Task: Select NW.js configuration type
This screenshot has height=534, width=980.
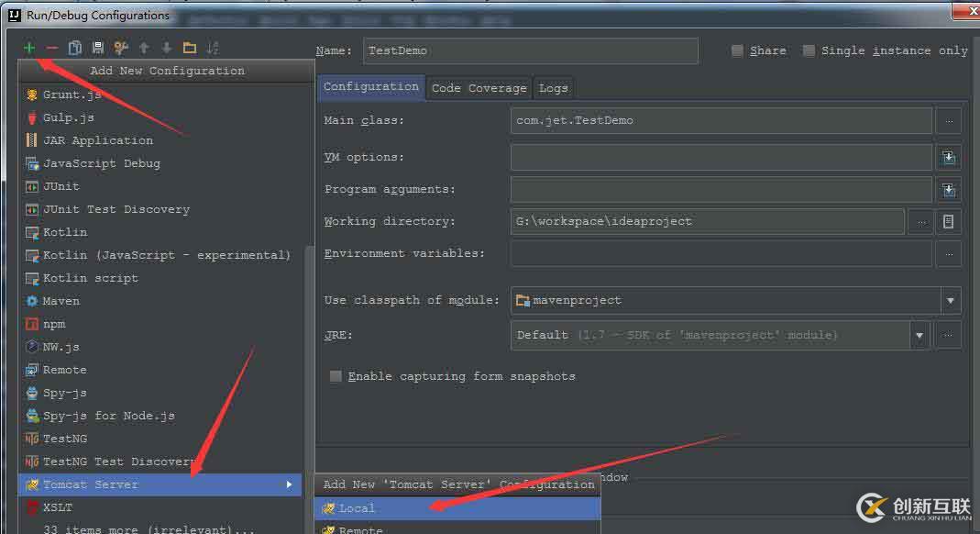Action: point(161,347)
